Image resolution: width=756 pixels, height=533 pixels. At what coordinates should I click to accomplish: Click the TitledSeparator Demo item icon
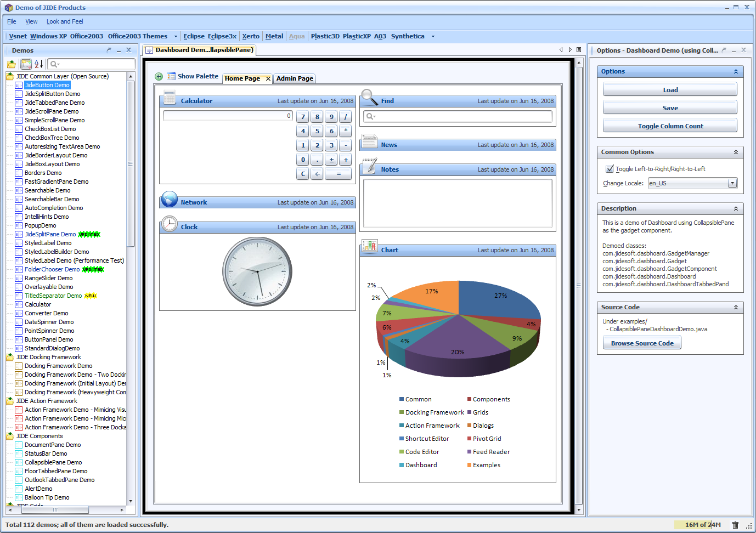tap(19, 296)
